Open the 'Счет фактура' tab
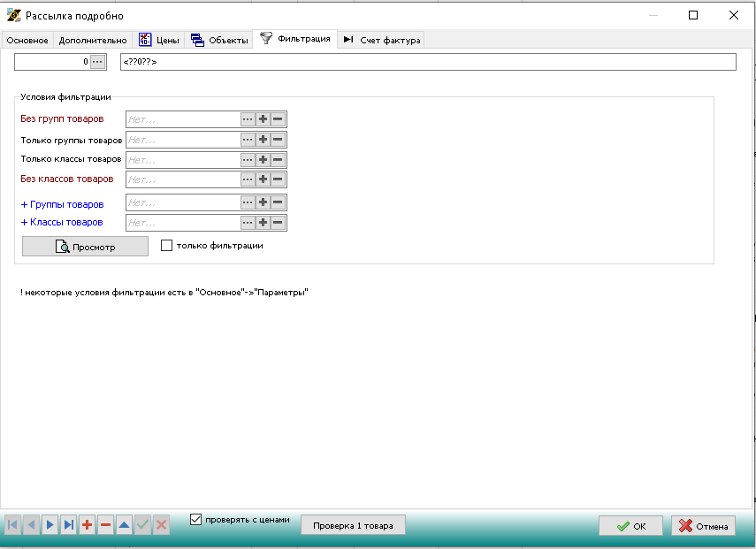 pyautogui.click(x=382, y=40)
